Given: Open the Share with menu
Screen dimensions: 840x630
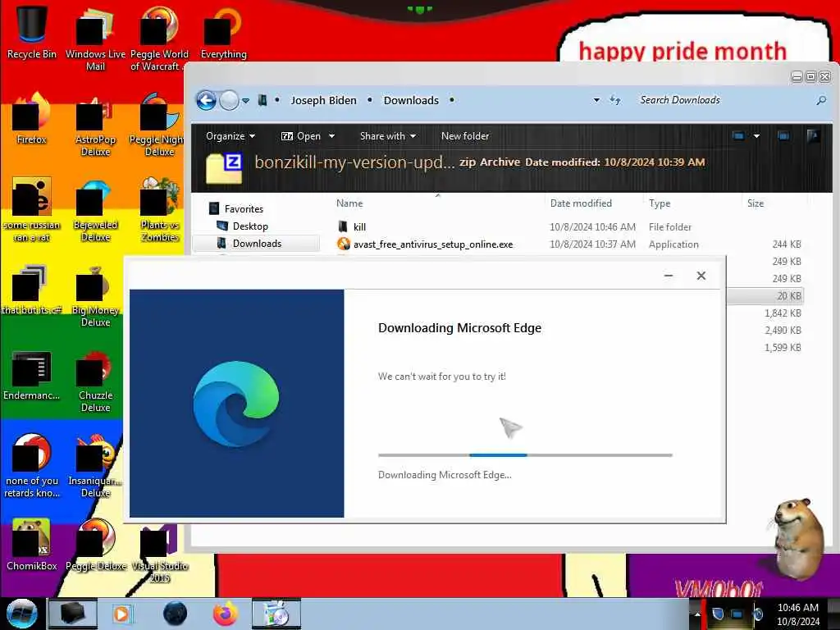Looking at the screenshot, I should 388,136.
